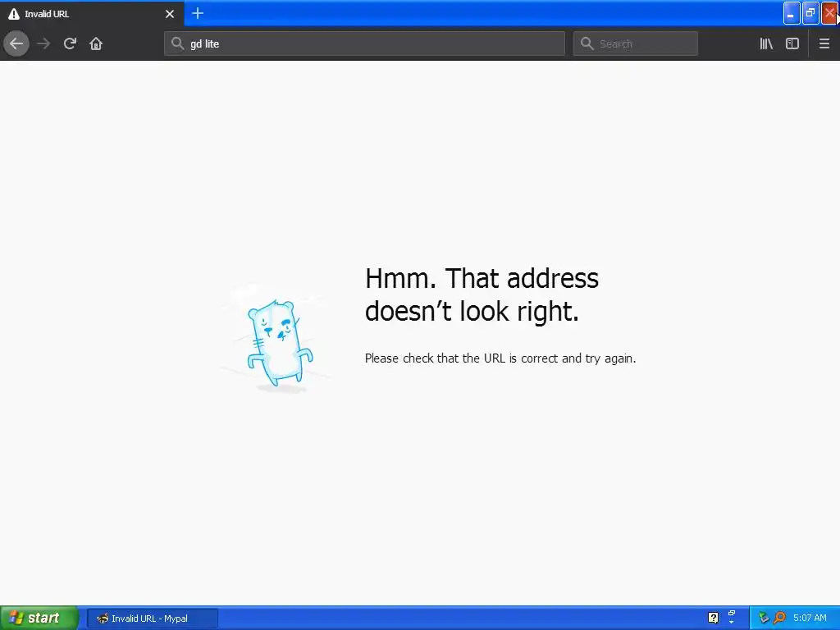The image size is (840, 630).
Task: Open the Windows start menu
Action: pos(39,618)
